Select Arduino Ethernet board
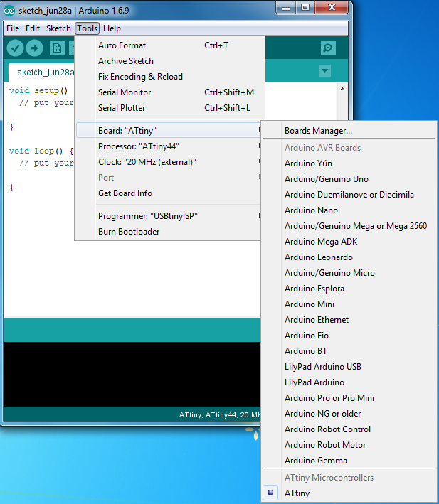 (x=349, y=320)
